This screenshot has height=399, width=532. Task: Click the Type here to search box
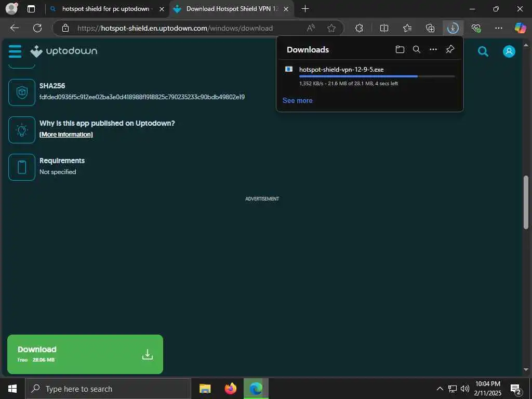108,389
